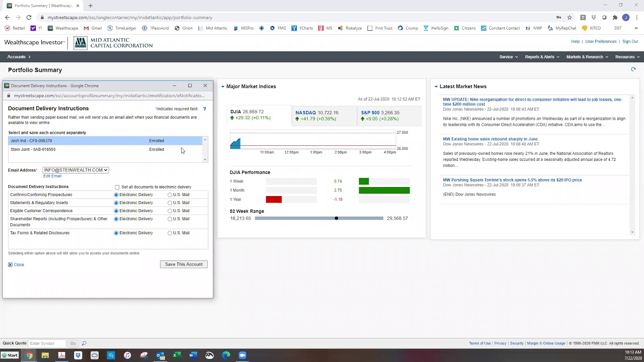644x362 pixels.
Task: Click the Windows Start button
Action: click(10, 355)
